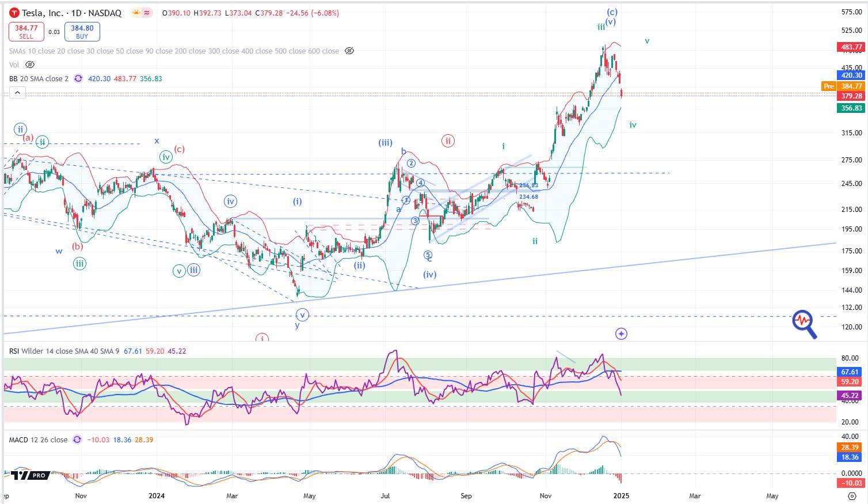Show the hidden Vol indicator via eye icon
868x504 pixels.
click(30, 65)
